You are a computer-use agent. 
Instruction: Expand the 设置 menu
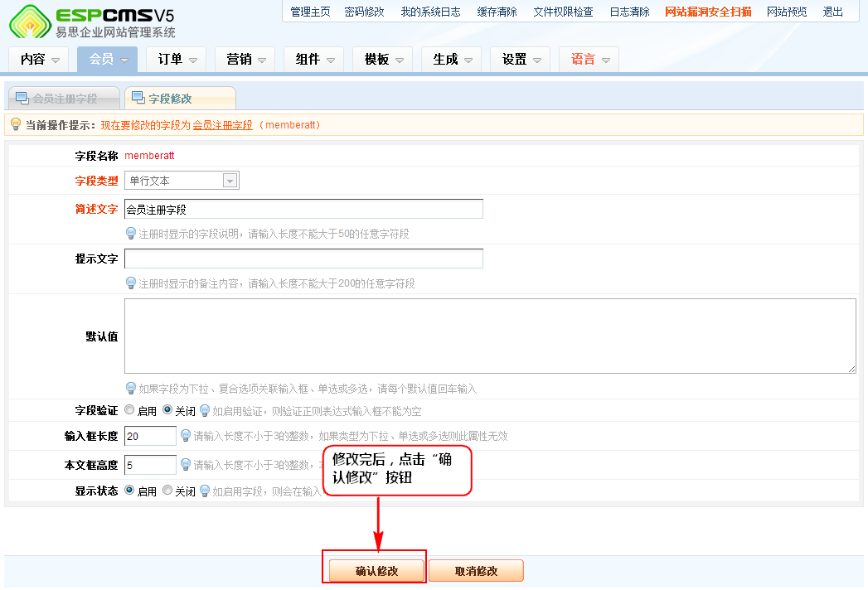(522, 60)
